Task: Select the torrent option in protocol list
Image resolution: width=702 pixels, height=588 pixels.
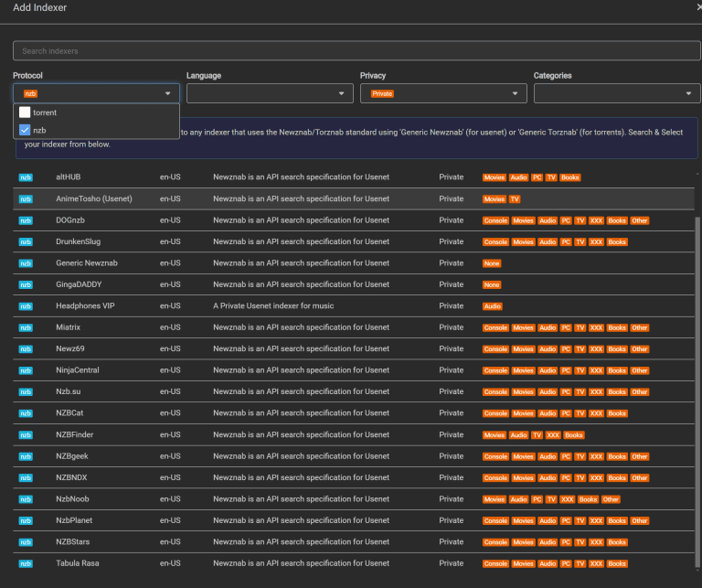Action: coord(45,112)
